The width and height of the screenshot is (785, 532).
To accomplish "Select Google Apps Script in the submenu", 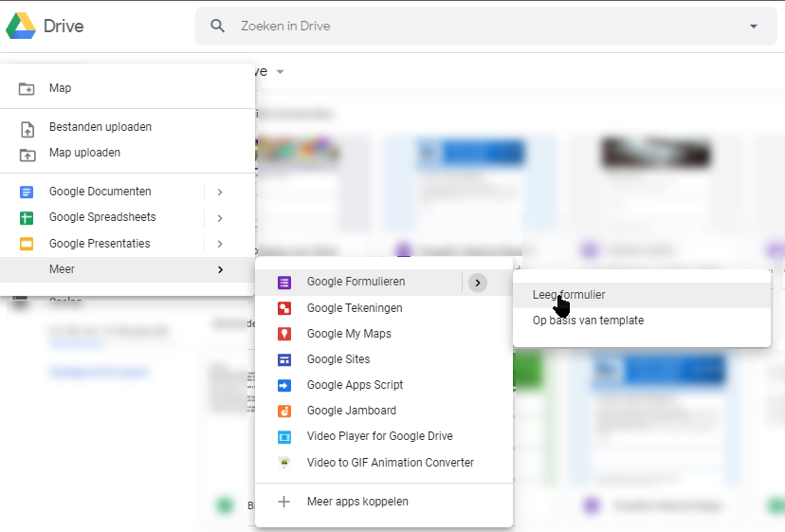I will click(x=384, y=385).
